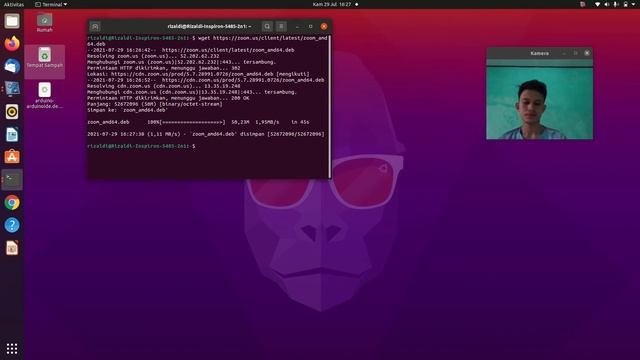Minimize the Terminal window

[297, 27]
